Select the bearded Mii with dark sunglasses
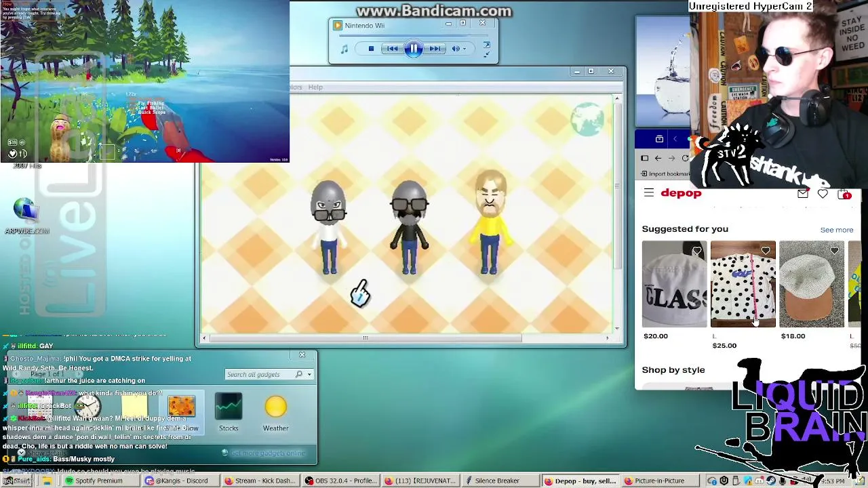The height and width of the screenshot is (488, 868). point(410,227)
